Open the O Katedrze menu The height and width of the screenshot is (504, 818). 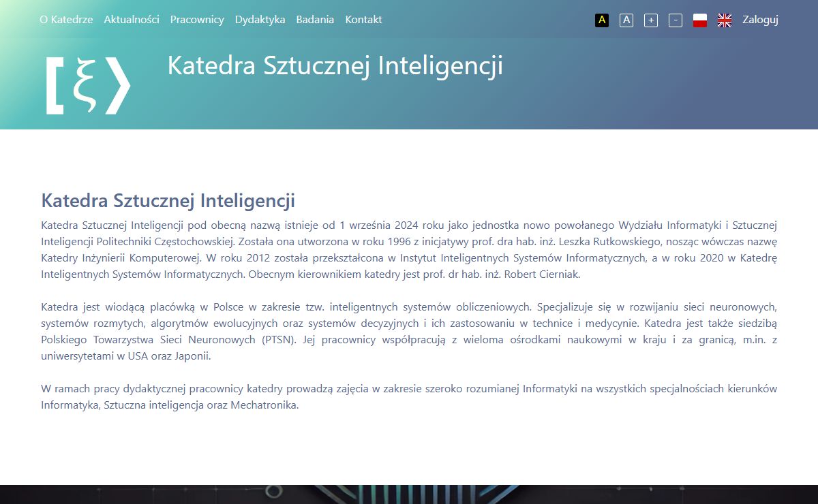pos(66,20)
